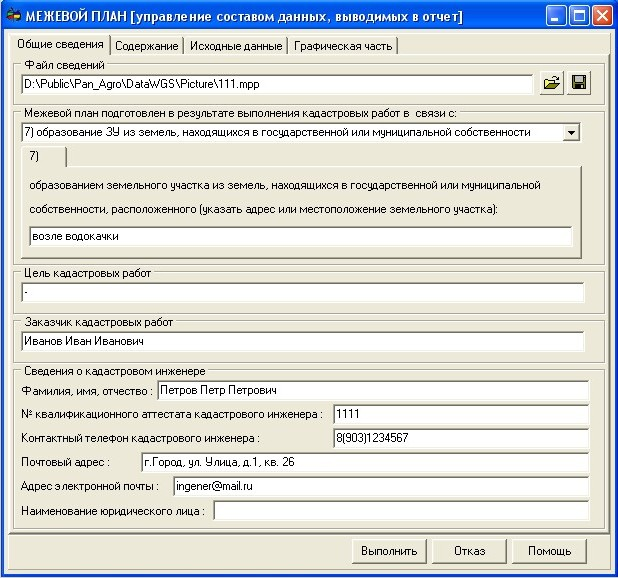This screenshot has width=618, height=578.
Task: Click the open file folder icon
Action: point(552,84)
